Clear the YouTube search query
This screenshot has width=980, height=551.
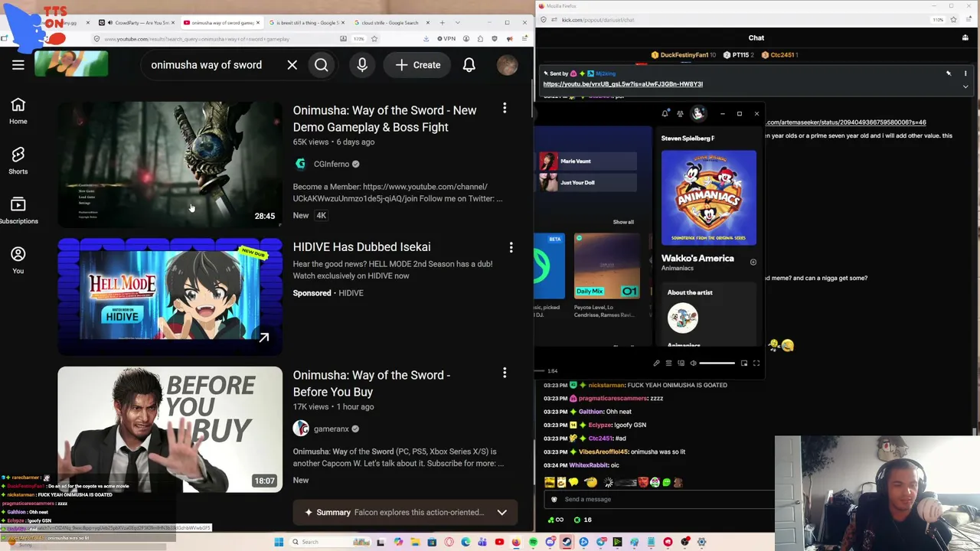tap(292, 65)
